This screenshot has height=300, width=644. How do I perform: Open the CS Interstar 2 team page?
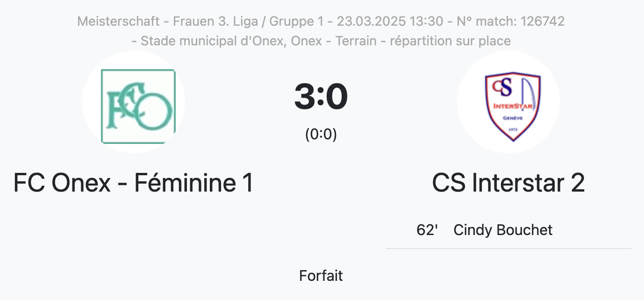pyautogui.click(x=508, y=183)
